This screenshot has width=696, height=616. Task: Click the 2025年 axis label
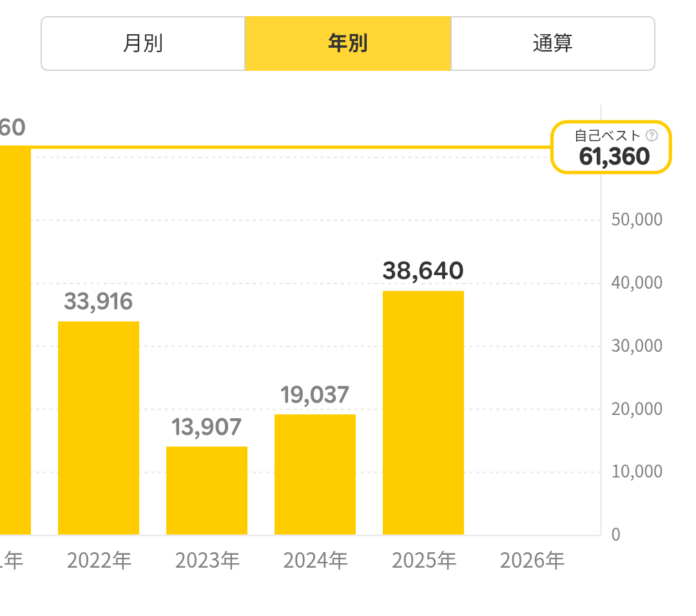(x=424, y=561)
